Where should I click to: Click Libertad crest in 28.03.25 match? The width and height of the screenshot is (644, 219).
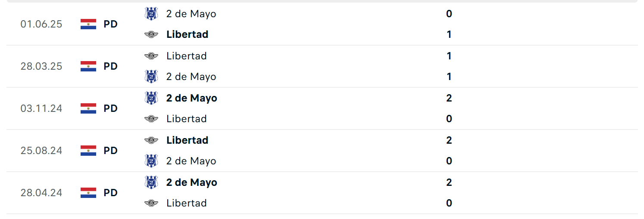pyautogui.click(x=151, y=56)
